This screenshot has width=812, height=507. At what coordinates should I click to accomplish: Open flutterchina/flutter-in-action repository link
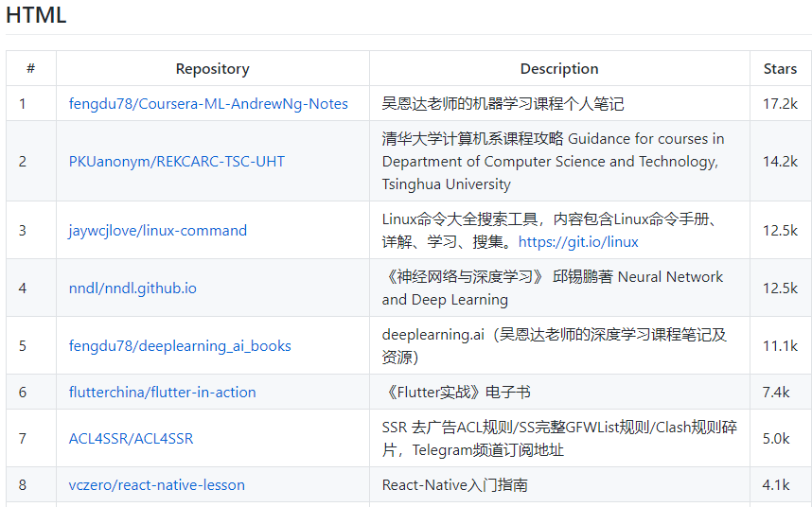pyautogui.click(x=162, y=393)
